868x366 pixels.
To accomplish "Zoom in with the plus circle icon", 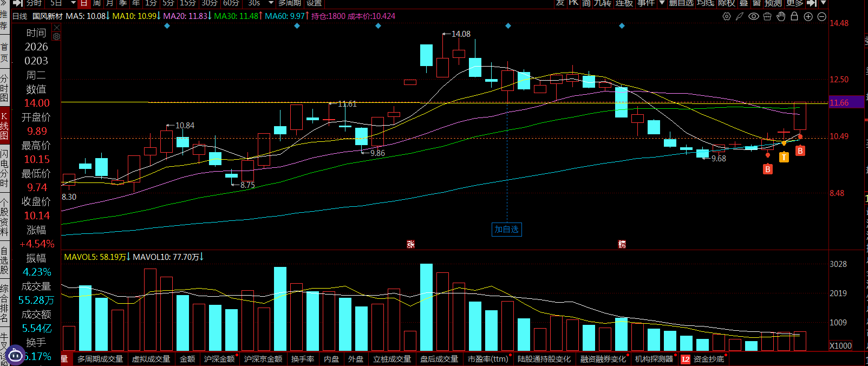I will click(808, 16).
